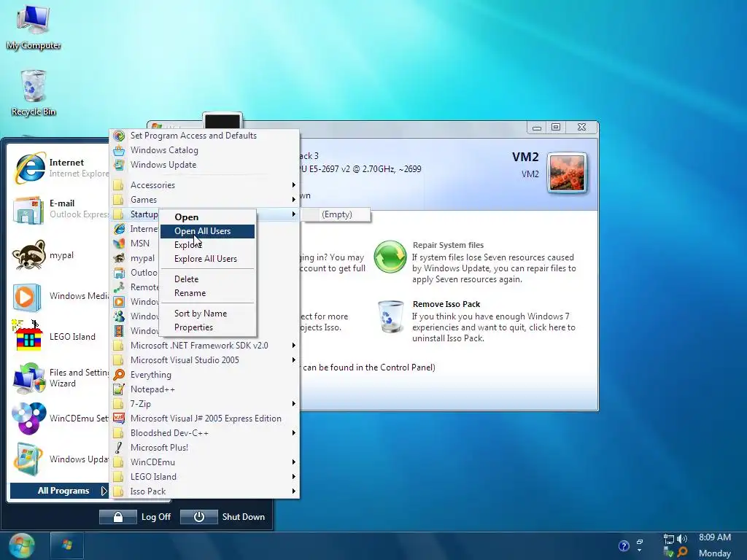Open E-mail Outlook Express pinned item
The height and width of the screenshot is (560, 747).
61,209
